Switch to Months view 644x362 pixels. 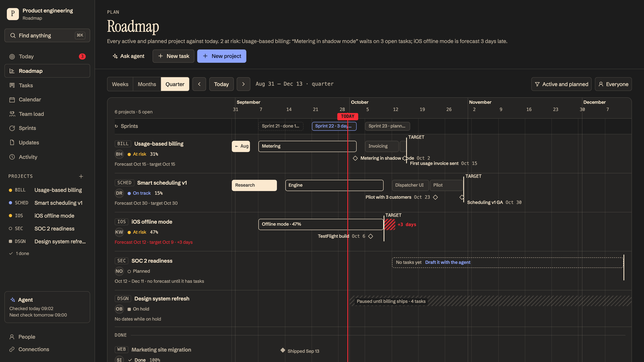(x=147, y=84)
